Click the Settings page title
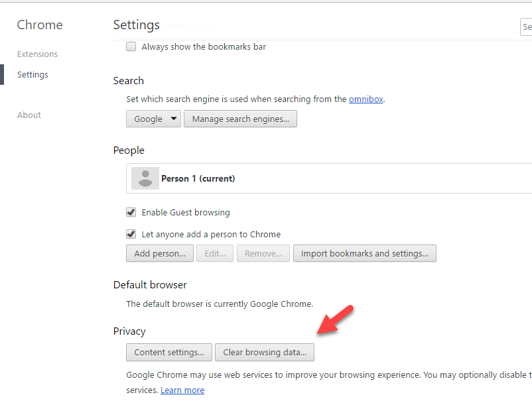 click(137, 25)
